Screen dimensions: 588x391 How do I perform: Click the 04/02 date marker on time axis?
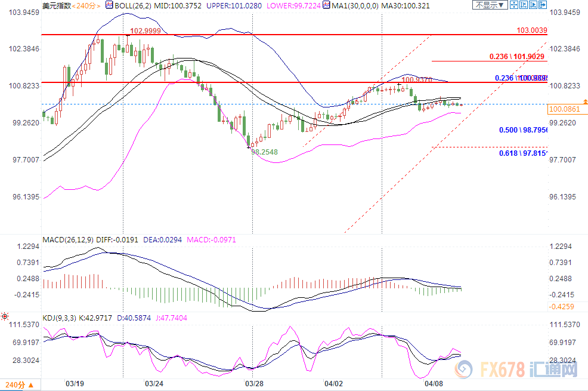333,383
